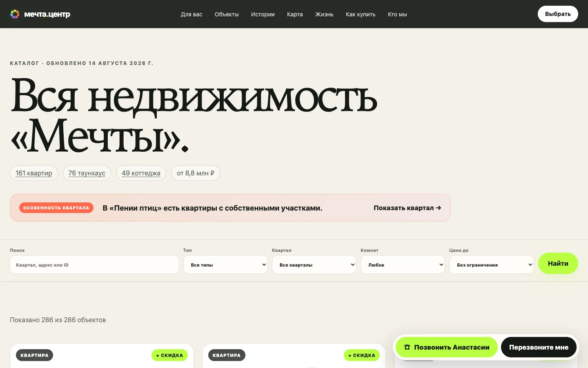588x368 pixels.
Task: Follow the 161 квартир link
Action: pos(34,173)
